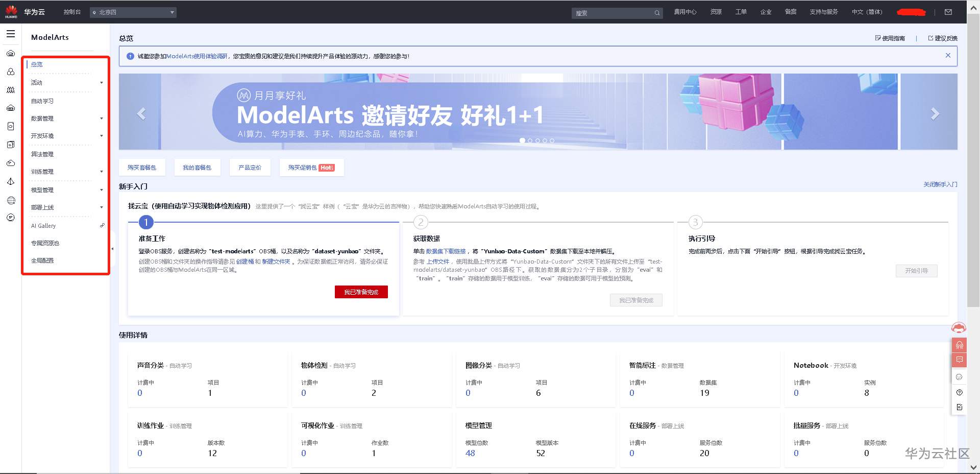Go to 费用中心 in top menu

coord(685,12)
